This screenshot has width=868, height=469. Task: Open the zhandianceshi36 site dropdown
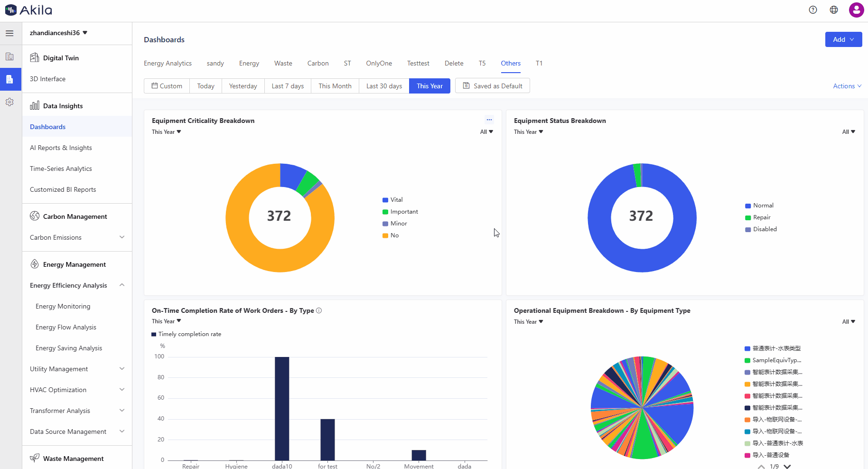tap(58, 33)
